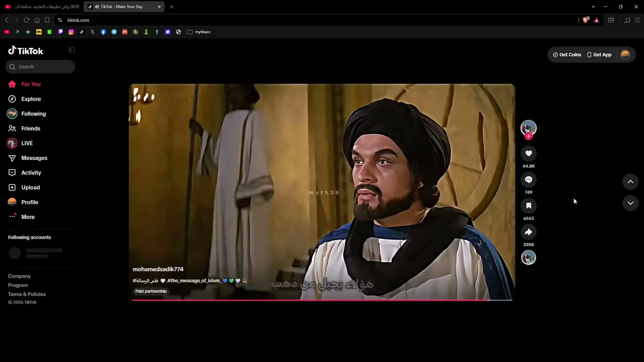Open the YouTube bookmark in the bookmarks bar
Image resolution: width=644 pixels, height=362 pixels.
[7, 32]
